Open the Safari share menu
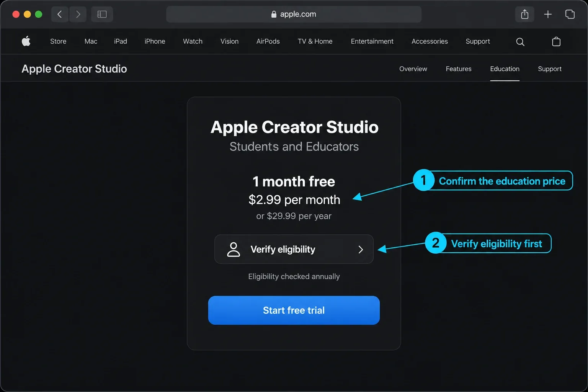Image resolution: width=588 pixels, height=392 pixels. tap(525, 15)
